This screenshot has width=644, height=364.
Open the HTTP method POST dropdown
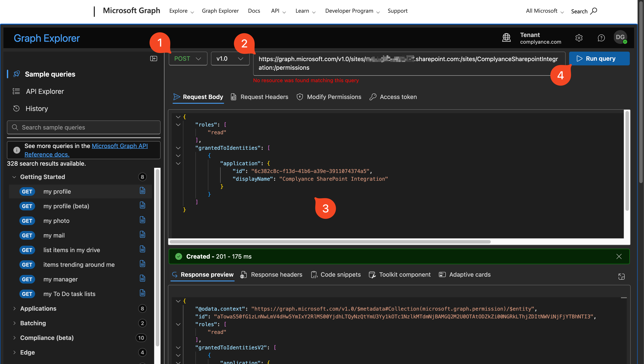point(188,59)
